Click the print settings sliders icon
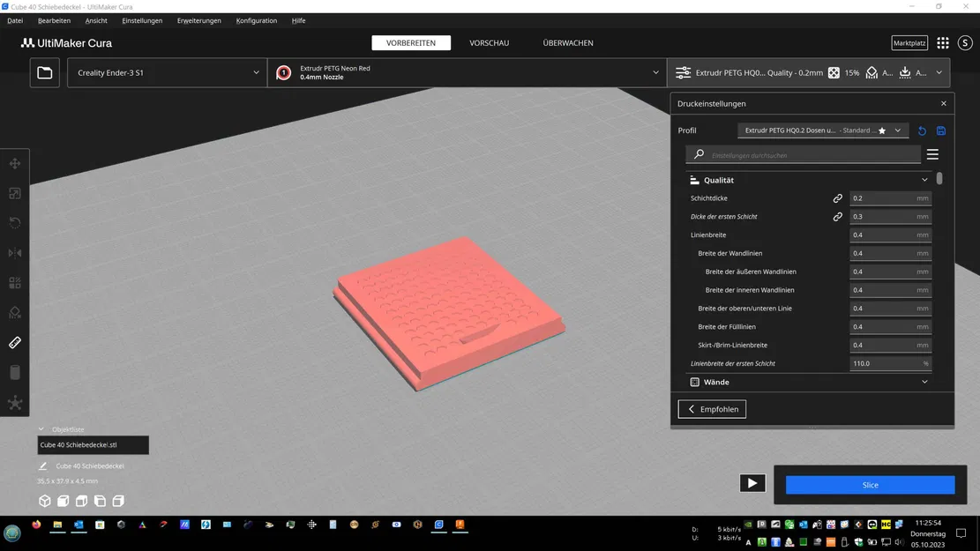 [x=683, y=72]
